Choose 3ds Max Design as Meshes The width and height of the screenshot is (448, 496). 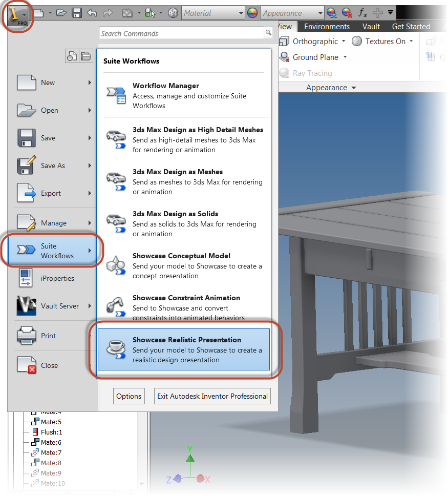point(184,181)
